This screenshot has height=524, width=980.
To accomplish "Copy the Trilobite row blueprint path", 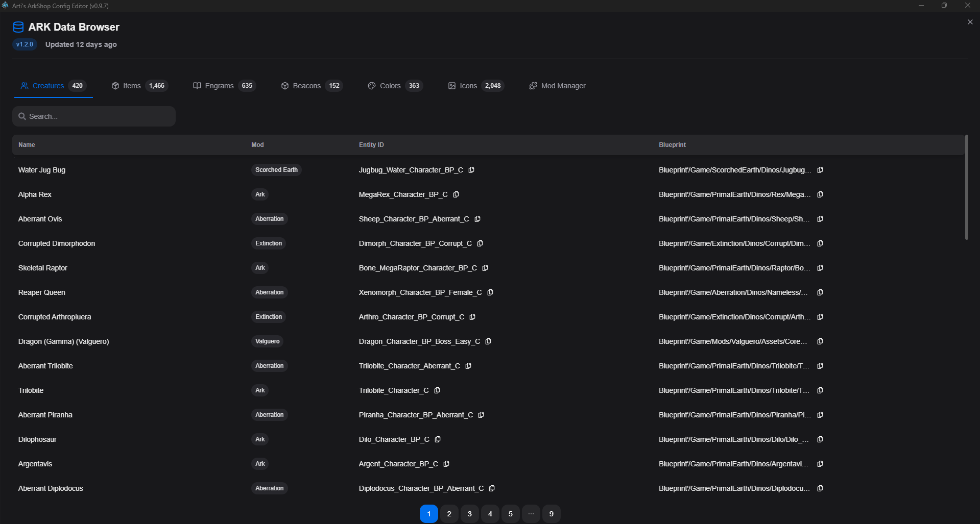I will (x=820, y=390).
